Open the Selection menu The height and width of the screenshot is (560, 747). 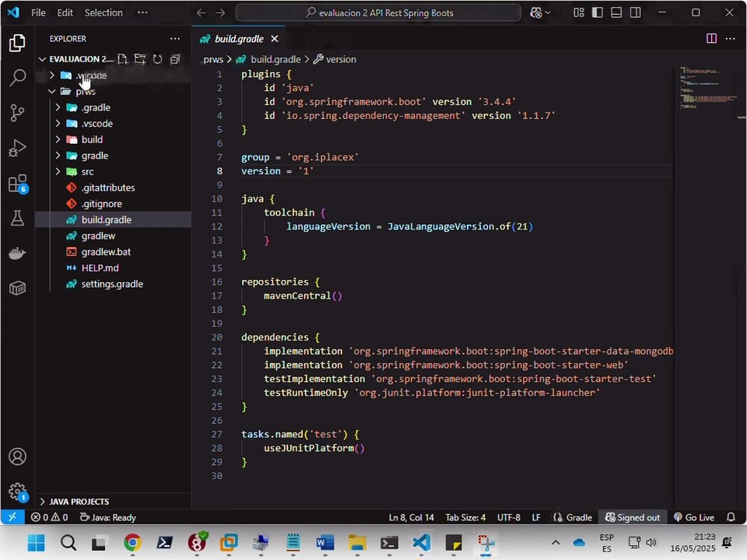pyautogui.click(x=103, y=13)
